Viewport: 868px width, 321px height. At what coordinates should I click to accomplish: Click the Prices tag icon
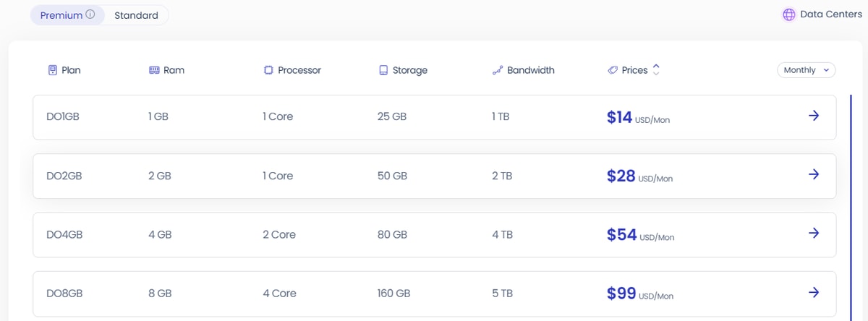pyautogui.click(x=612, y=70)
